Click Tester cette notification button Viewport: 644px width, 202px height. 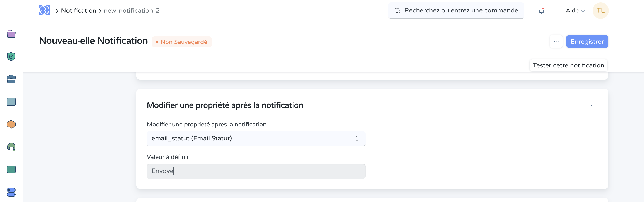pyautogui.click(x=568, y=65)
